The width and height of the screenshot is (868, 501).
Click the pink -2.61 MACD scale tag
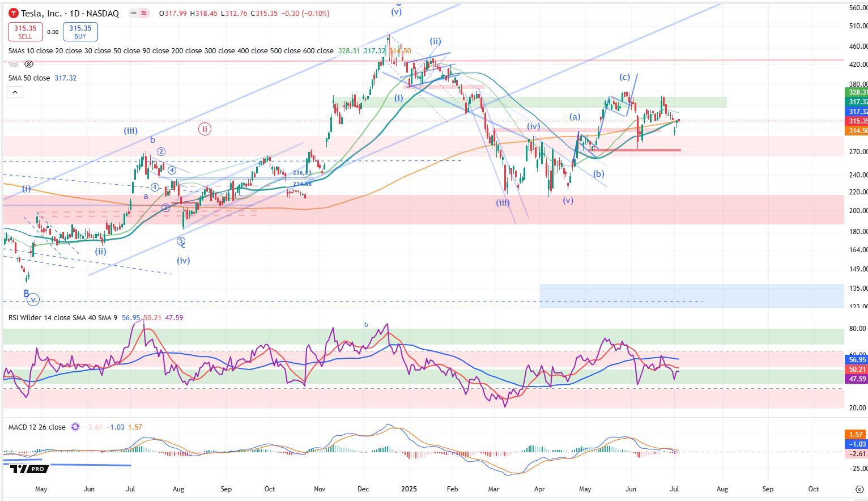857,453
